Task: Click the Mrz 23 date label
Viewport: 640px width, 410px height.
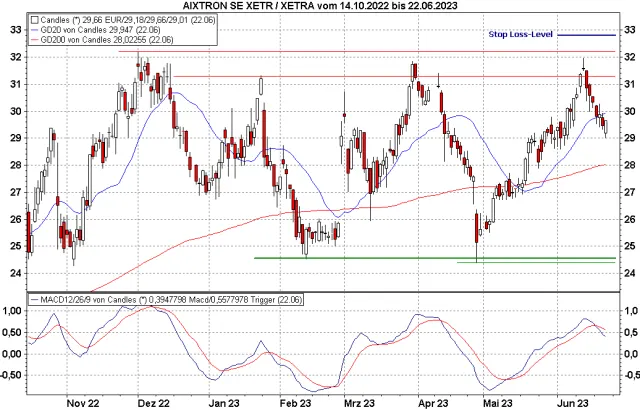Action: coord(359,403)
